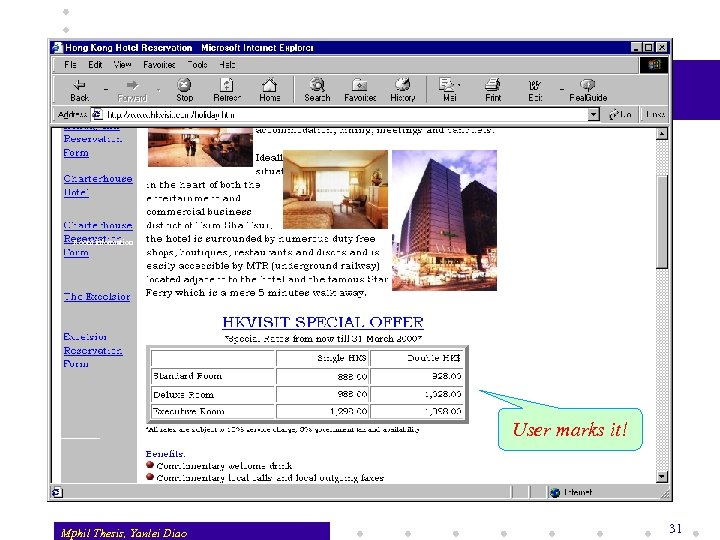Click the vertical scrollbar thumb

pos(661,222)
